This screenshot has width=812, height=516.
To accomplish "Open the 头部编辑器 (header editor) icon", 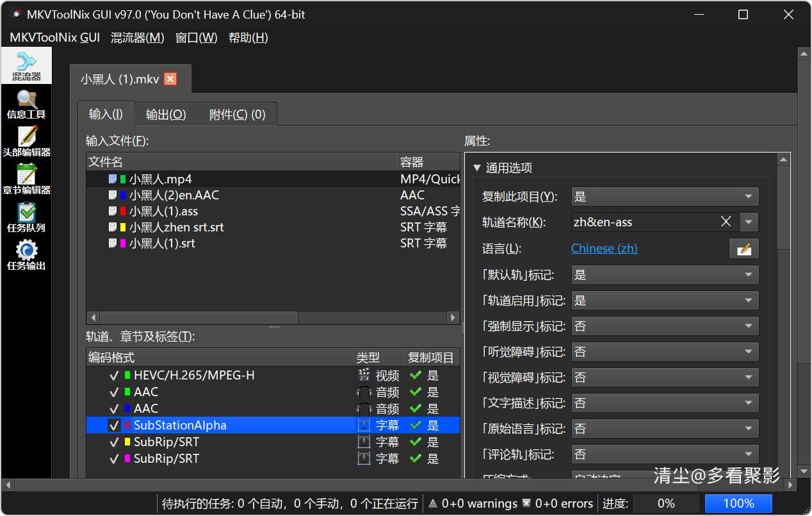I will tap(26, 142).
